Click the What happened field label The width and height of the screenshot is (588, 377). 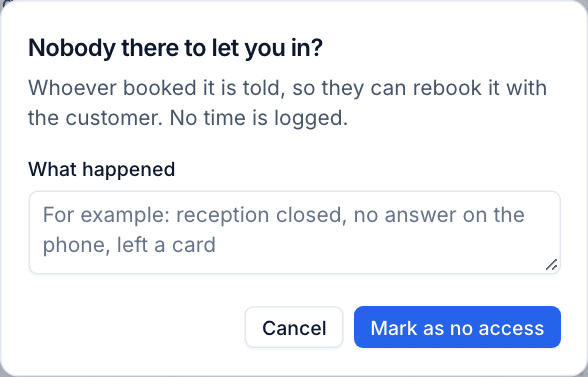point(102,169)
